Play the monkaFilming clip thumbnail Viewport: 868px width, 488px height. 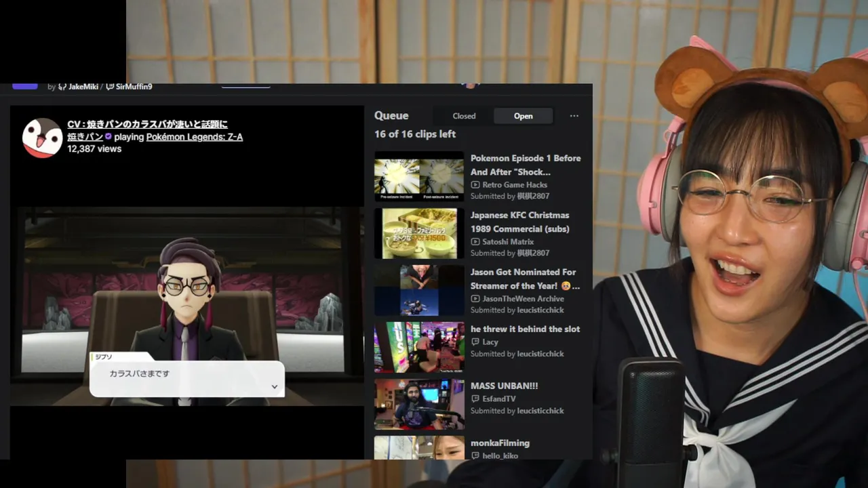[419, 447]
